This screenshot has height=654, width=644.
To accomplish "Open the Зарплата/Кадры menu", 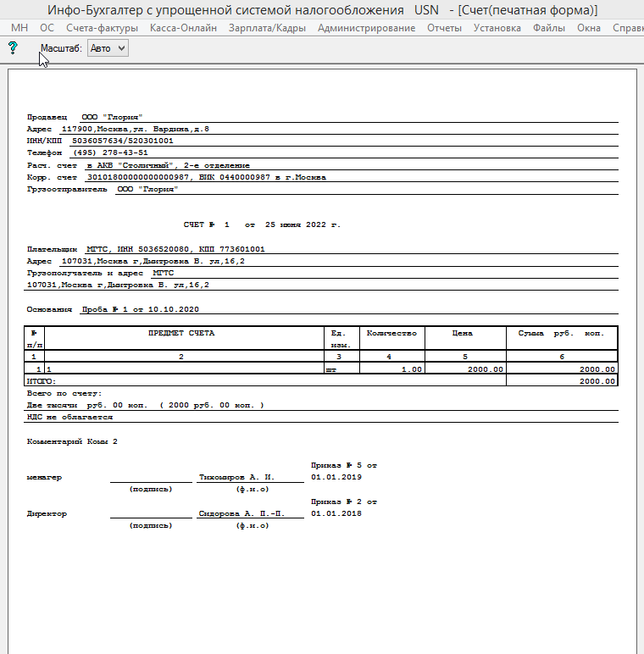I will (x=267, y=28).
